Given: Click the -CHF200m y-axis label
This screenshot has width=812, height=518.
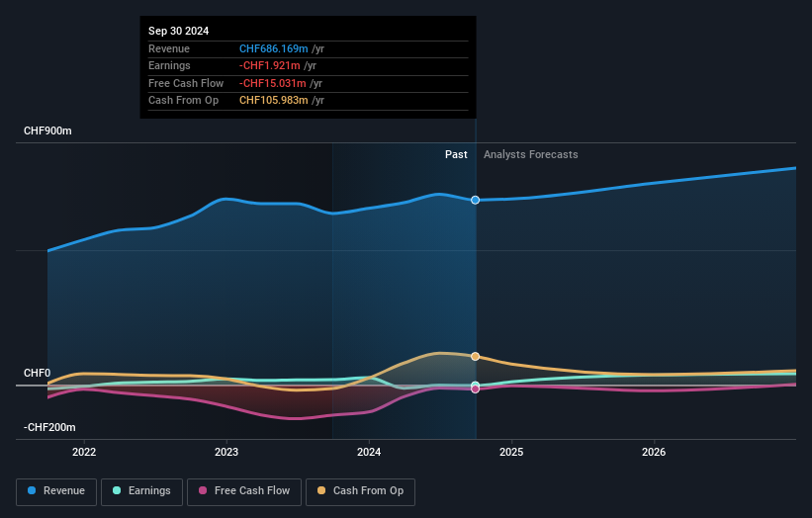Looking at the screenshot, I should click(49, 427).
